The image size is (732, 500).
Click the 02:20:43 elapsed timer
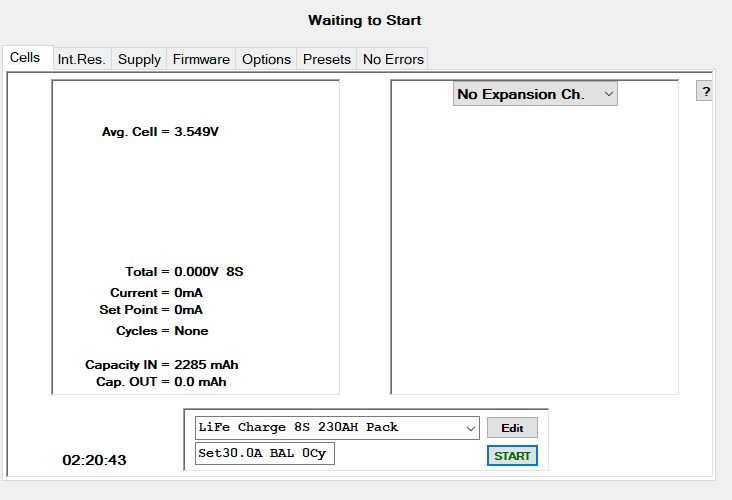click(94, 460)
